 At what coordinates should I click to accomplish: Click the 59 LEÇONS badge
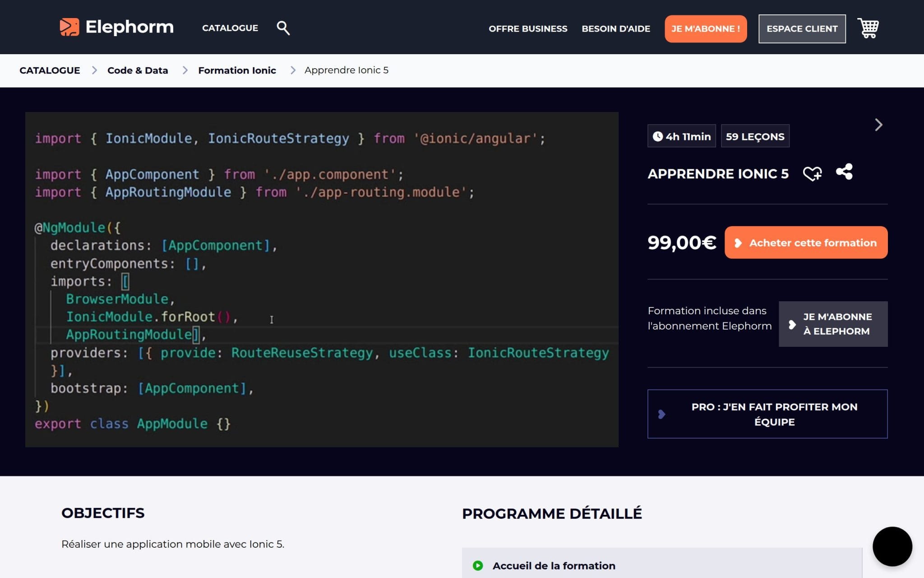[x=755, y=136]
